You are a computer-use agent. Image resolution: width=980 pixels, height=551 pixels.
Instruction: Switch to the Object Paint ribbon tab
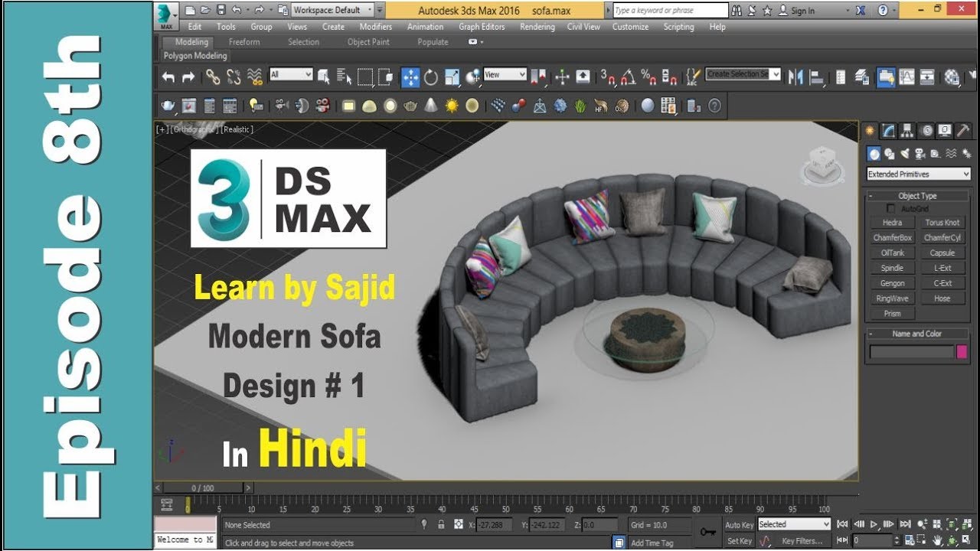pos(368,42)
